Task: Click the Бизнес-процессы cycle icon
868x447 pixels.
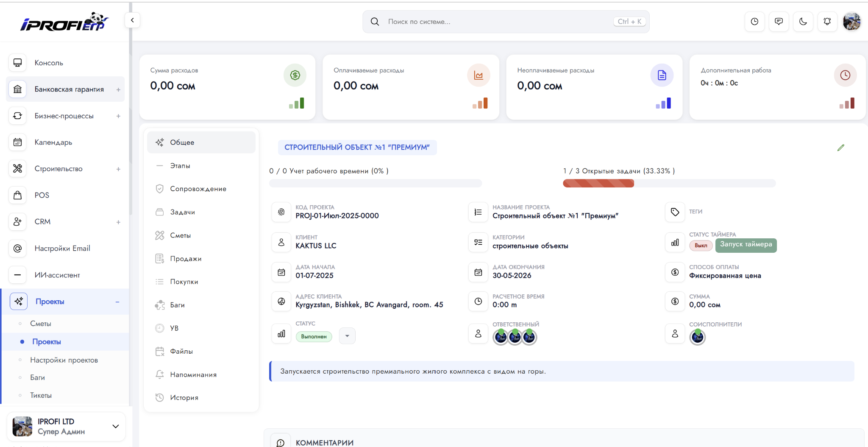Action: (17, 116)
